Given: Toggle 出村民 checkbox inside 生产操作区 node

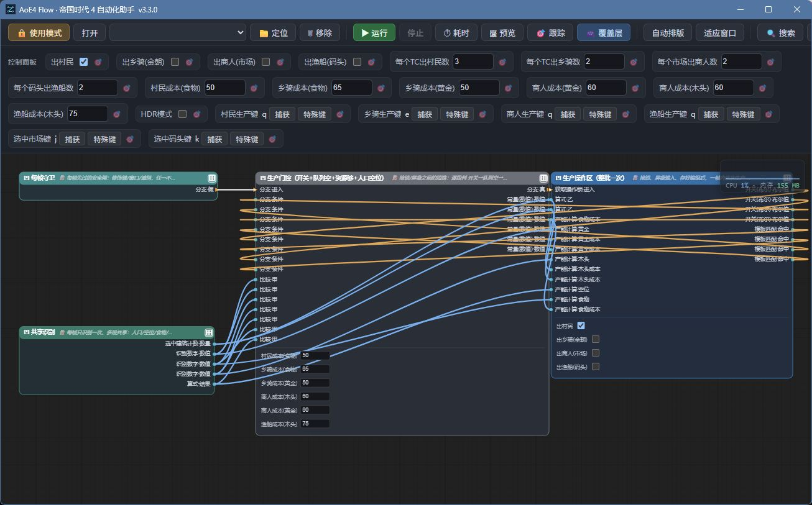Looking at the screenshot, I should pyautogui.click(x=581, y=325).
